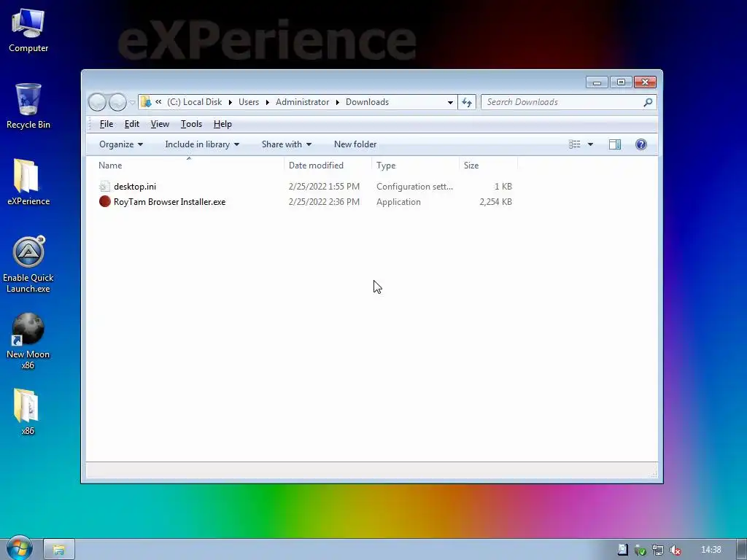Click the Downloads breadcrumb
The width and height of the screenshot is (747, 560).
click(368, 102)
